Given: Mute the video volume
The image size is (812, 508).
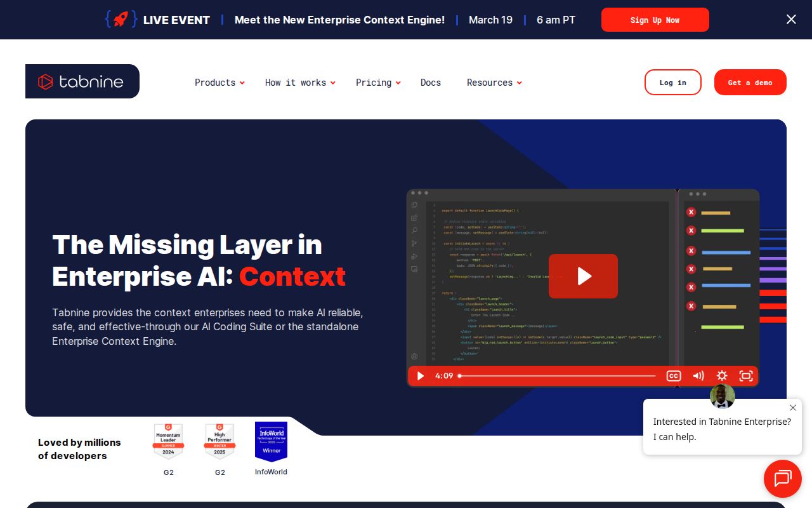Looking at the screenshot, I should 698,376.
